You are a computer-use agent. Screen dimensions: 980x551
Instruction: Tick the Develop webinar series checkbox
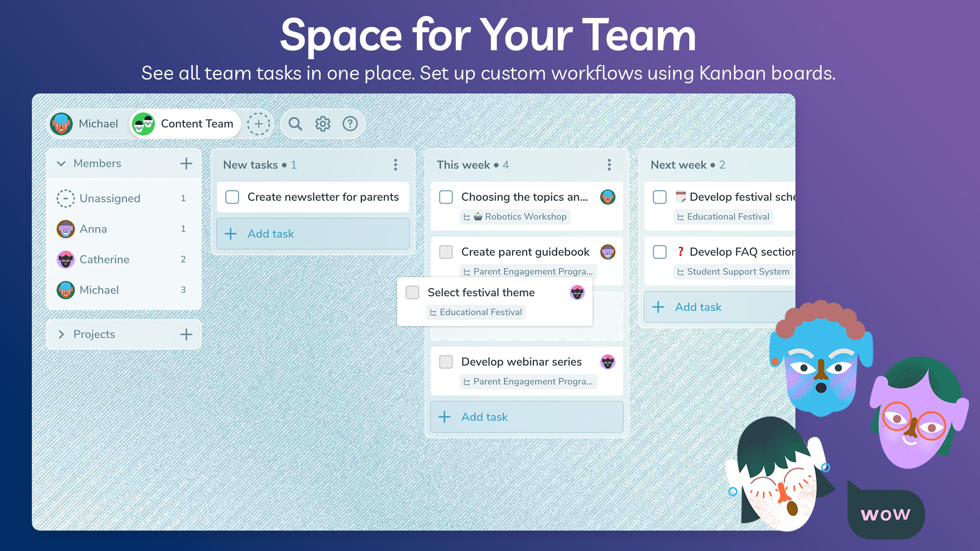click(446, 362)
